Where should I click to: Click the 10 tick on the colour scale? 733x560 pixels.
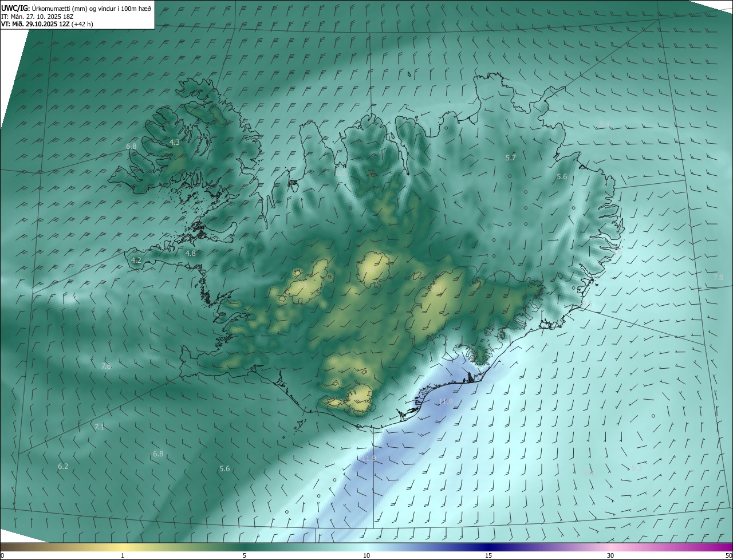(x=366, y=555)
